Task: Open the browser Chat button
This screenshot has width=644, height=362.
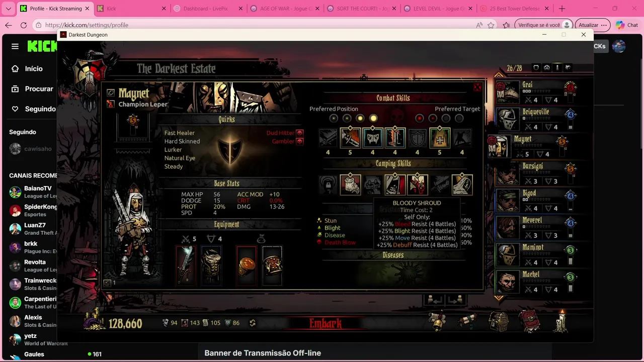Action: tap(627, 25)
